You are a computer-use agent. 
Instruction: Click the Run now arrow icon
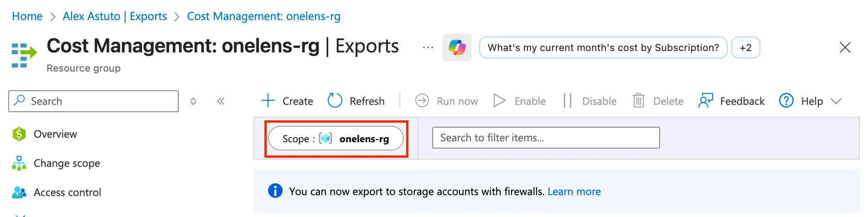[422, 101]
